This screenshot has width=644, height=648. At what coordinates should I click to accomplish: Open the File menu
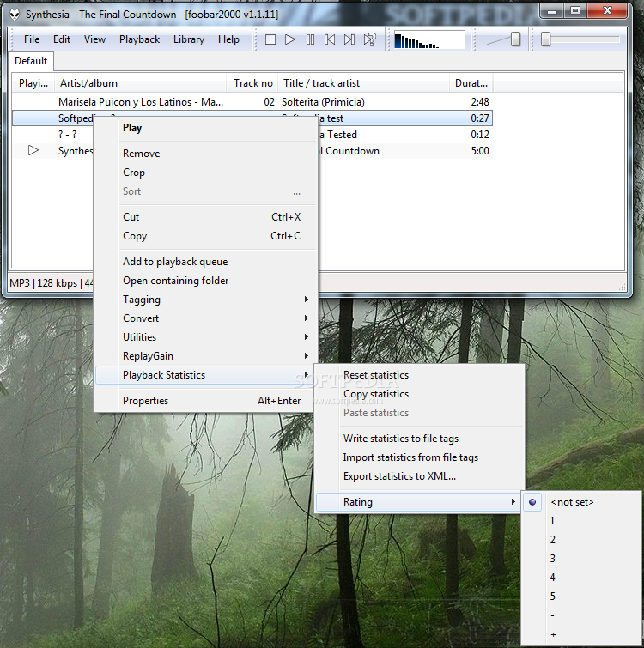(32, 39)
